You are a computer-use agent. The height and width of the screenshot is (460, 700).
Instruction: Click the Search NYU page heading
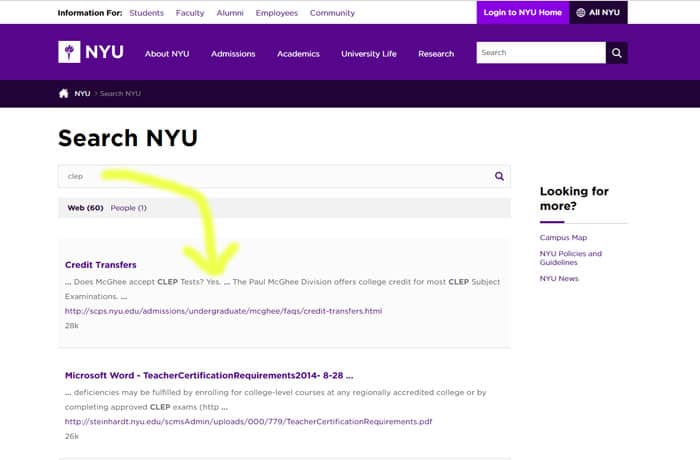(128, 138)
